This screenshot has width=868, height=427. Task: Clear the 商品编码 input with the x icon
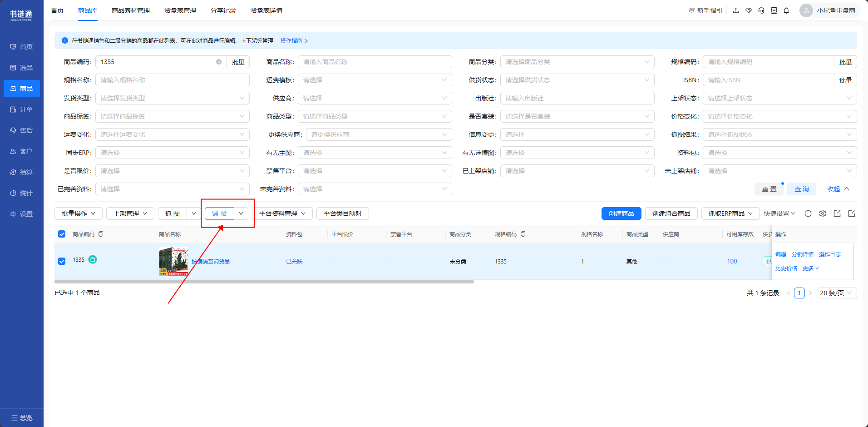click(219, 62)
